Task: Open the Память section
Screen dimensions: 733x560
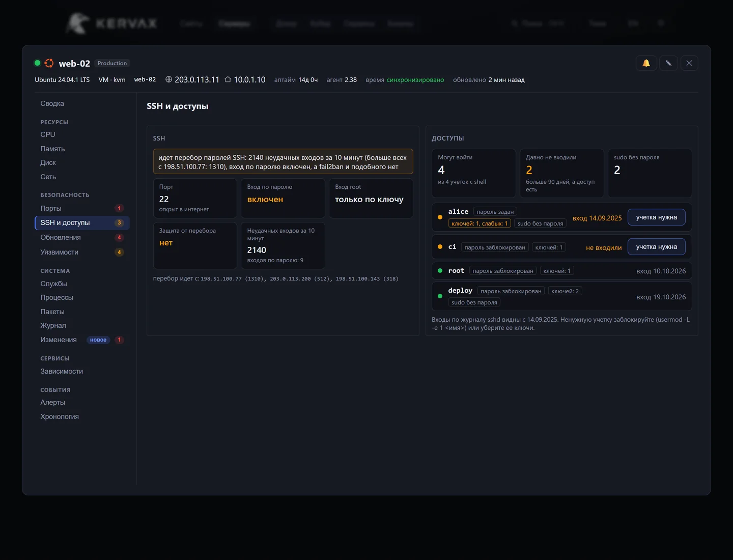Action: [x=82, y=149]
